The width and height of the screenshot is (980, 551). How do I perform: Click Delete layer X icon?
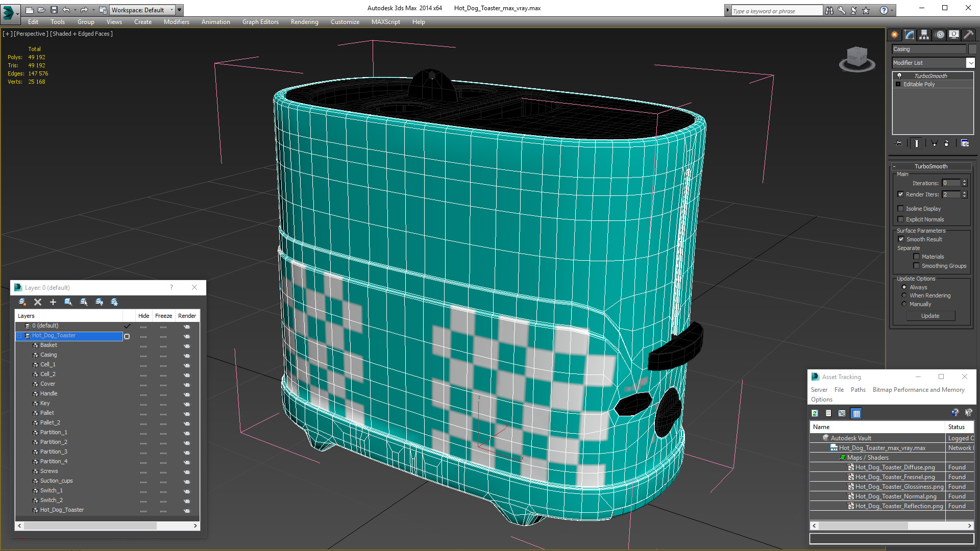click(37, 302)
